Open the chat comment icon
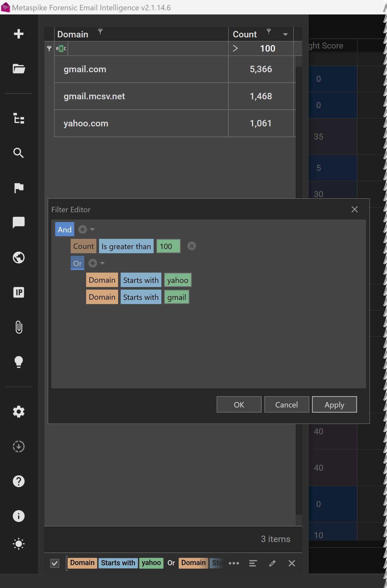This screenshot has height=588, width=387. (19, 222)
